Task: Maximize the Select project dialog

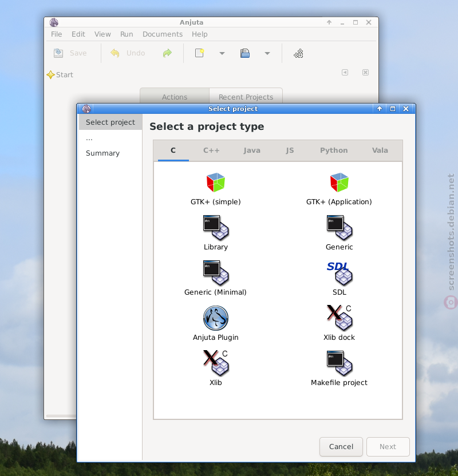Action: 393,109
